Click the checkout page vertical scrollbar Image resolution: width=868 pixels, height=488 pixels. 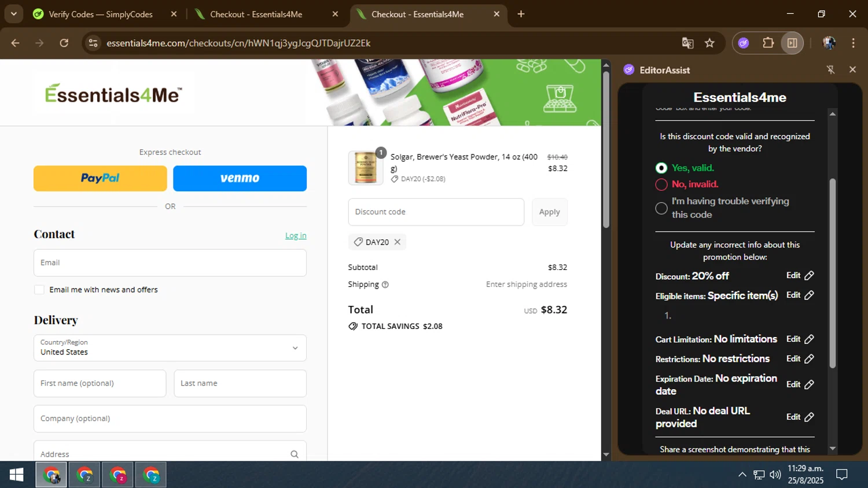click(x=606, y=150)
